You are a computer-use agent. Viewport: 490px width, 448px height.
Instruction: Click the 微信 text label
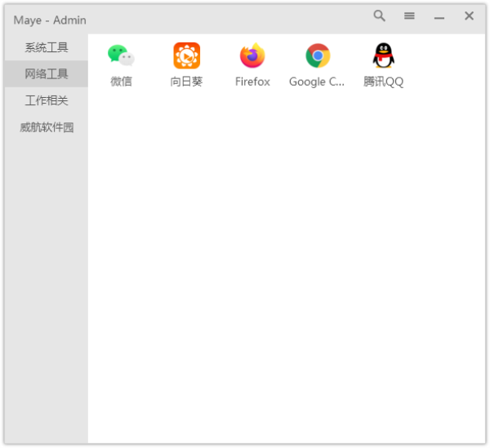121,82
